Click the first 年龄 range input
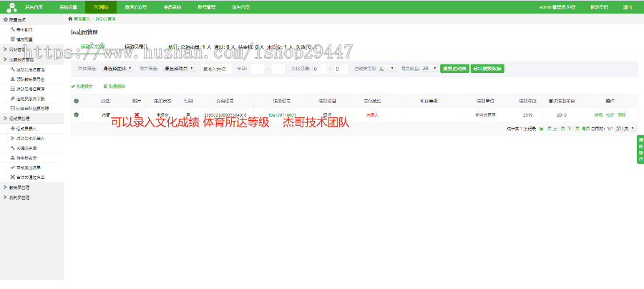The image size is (644, 289). 257,69
